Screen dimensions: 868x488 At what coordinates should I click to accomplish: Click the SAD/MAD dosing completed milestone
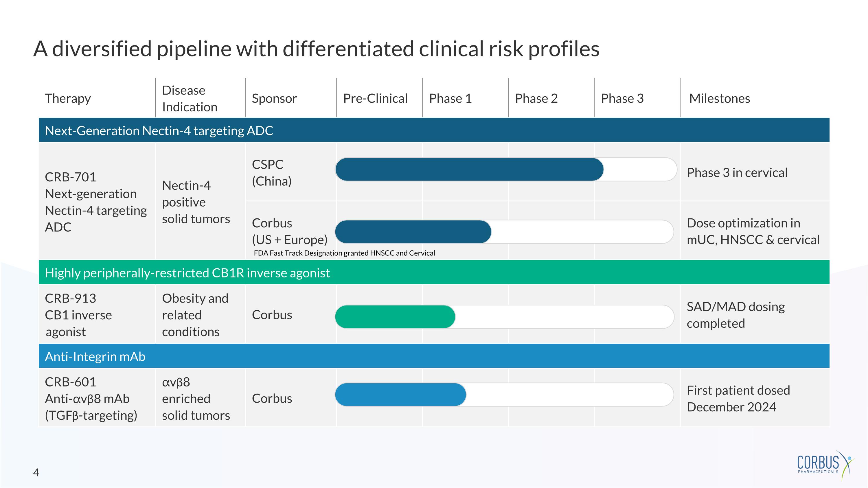(x=735, y=315)
